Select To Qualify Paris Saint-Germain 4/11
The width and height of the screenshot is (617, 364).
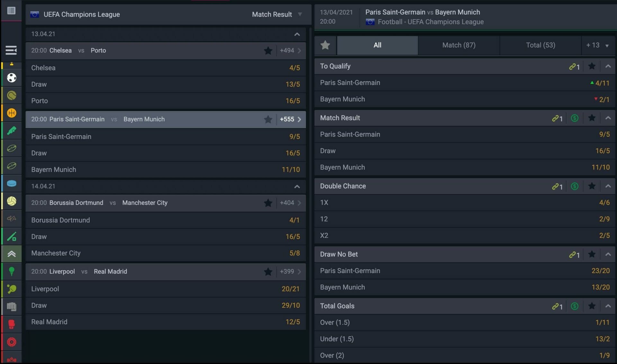coord(465,83)
